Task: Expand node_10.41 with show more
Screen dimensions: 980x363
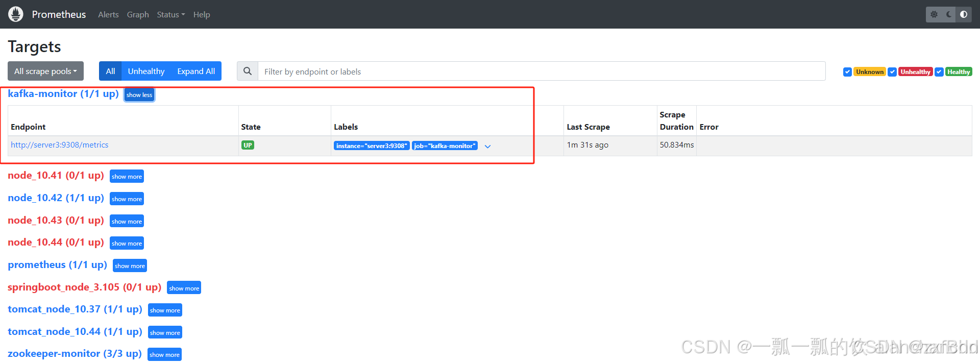Action: [127, 176]
